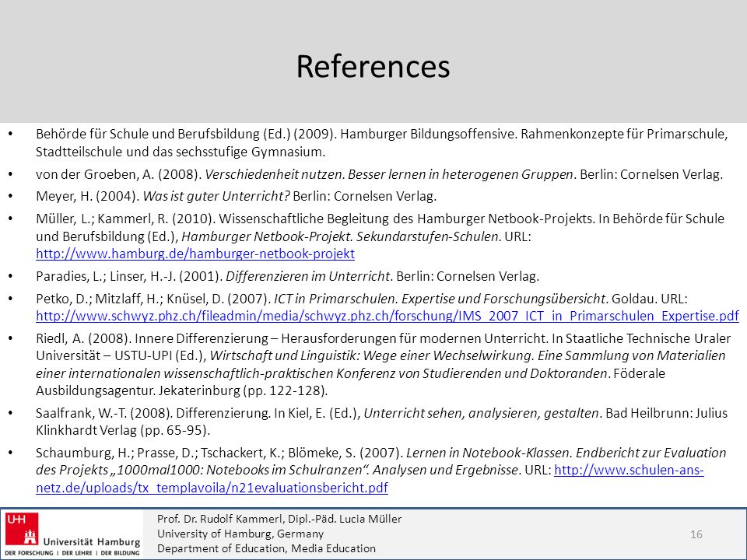Click 'Department of Education, Media Education' footer text

coord(266,548)
